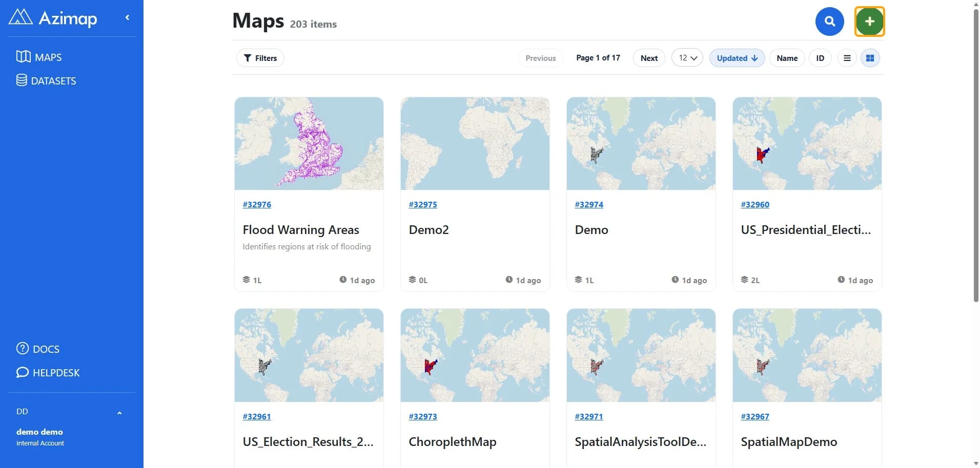Click the green plus add-map button

click(x=869, y=22)
